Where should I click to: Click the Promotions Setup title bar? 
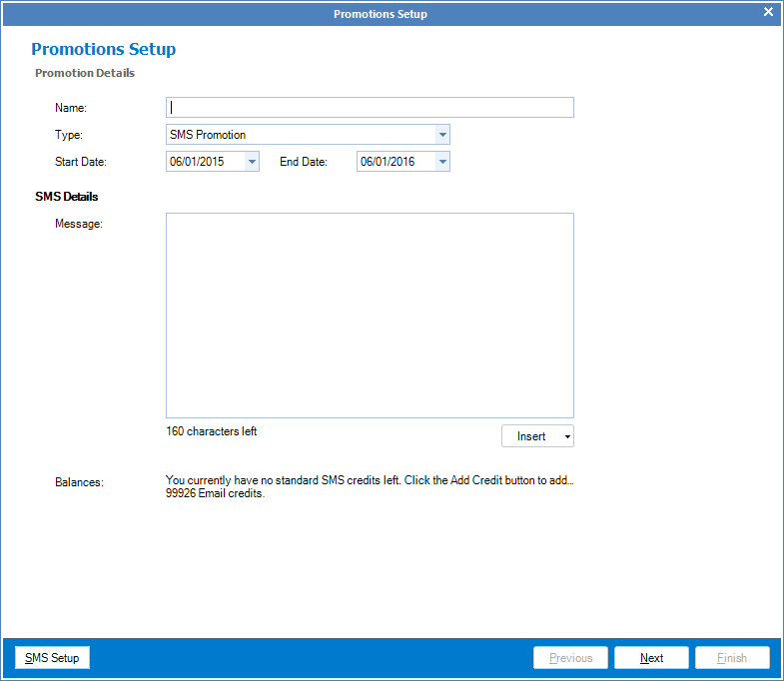380,13
